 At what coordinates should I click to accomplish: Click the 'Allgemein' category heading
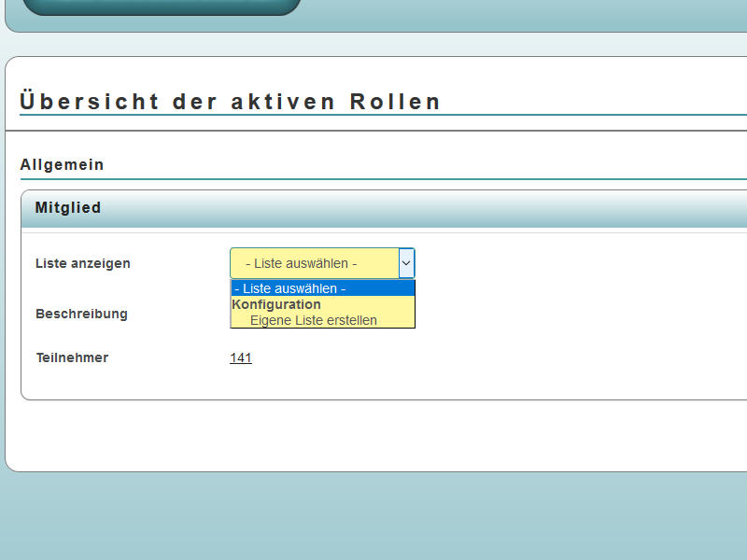pyautogui.click(x=62, y=165)
